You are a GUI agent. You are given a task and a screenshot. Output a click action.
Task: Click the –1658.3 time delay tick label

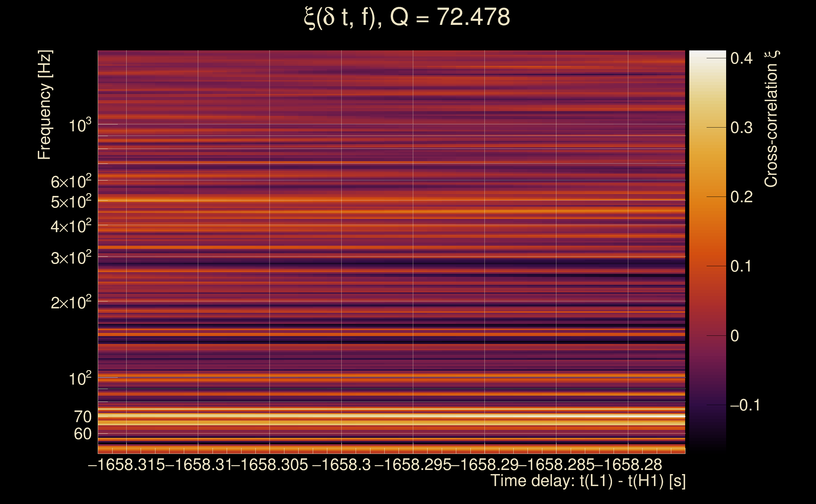pyautogui.click(x=341, y=465)
